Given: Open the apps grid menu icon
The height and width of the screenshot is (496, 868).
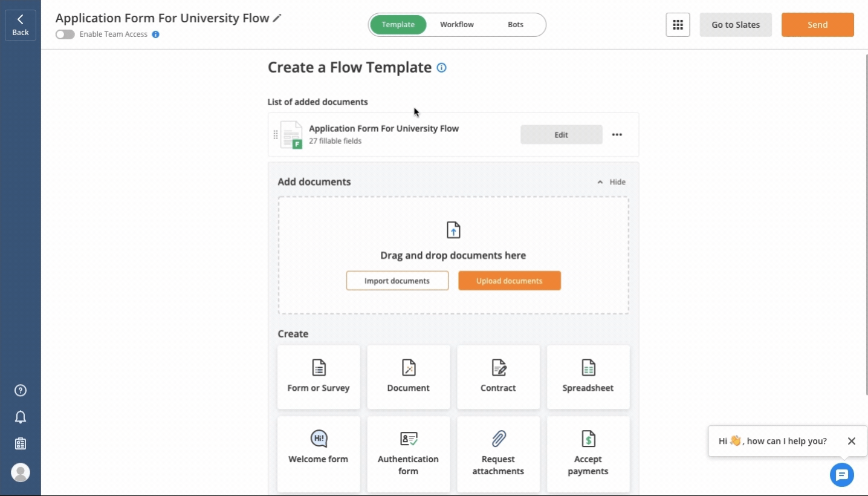Looking at the screenshot, I should (x=678, y=25).
